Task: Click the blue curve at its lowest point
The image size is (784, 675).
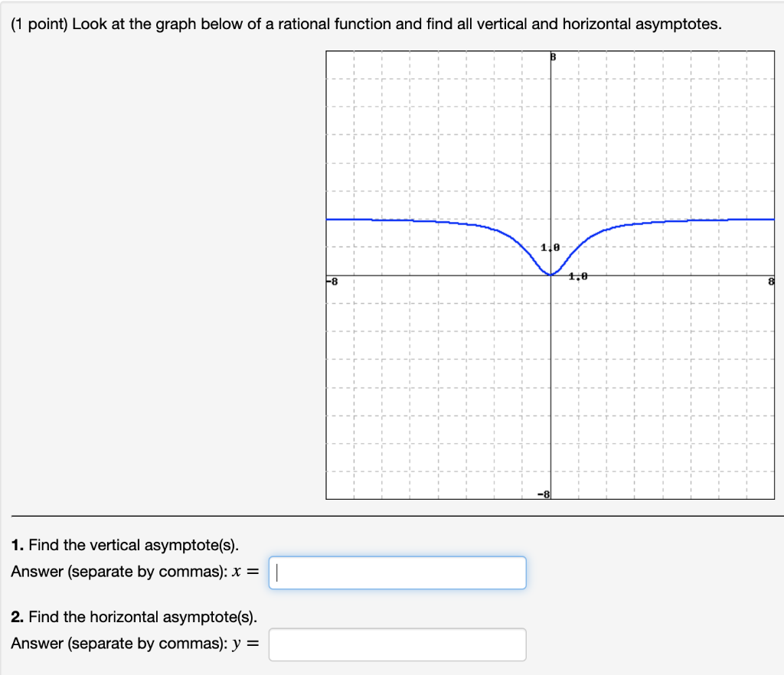Action: point(550,274)
